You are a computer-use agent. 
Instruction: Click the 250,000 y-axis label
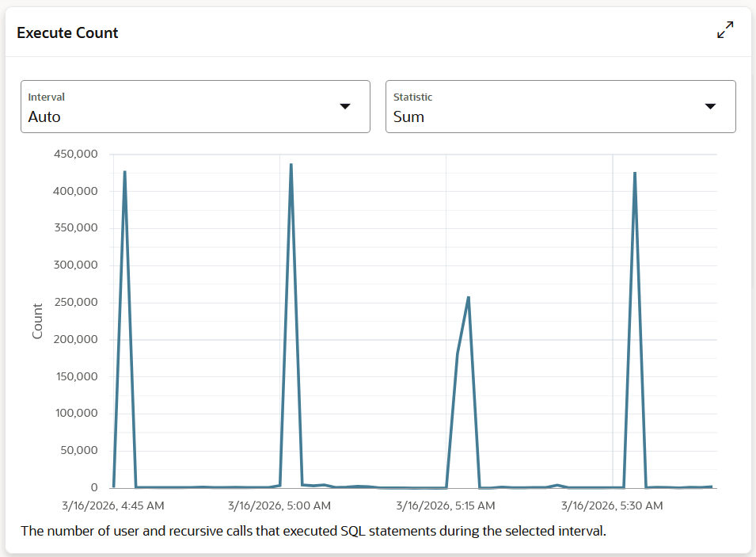click(x=76, y=302)
